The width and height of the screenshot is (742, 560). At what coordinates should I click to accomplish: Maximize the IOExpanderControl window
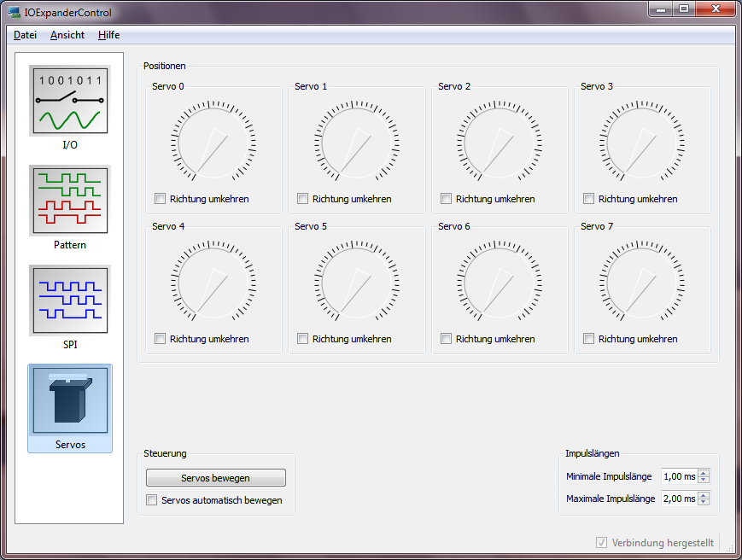pos(684,9)
